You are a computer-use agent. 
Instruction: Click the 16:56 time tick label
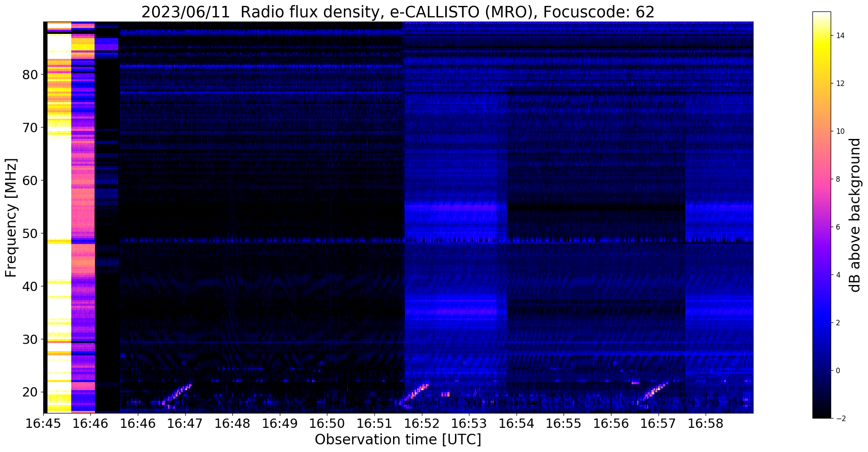(611, 424)
